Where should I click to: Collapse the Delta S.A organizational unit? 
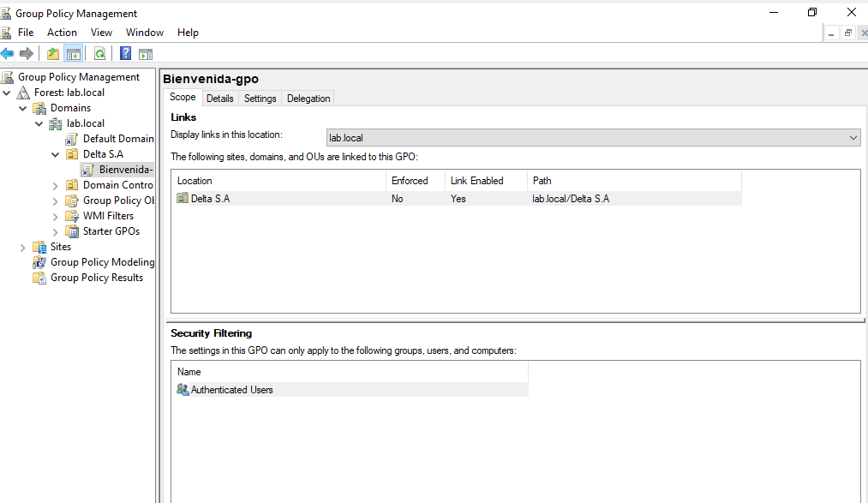point(55,154)
